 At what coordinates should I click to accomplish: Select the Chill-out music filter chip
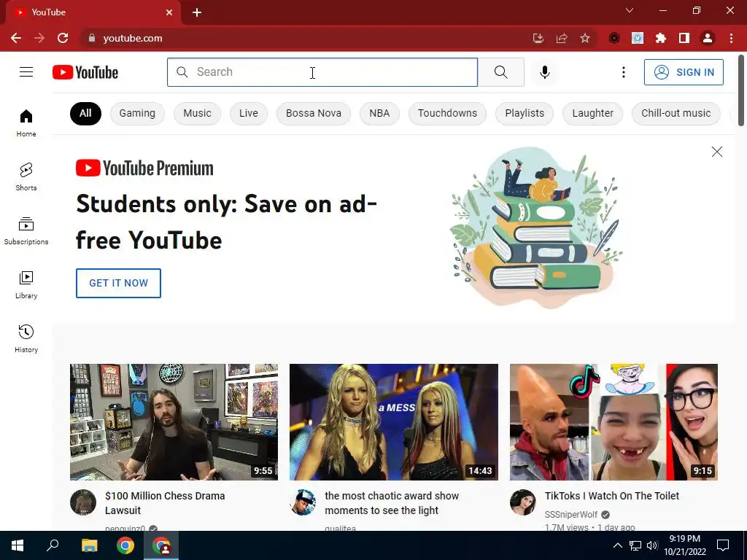pos(676,113)
